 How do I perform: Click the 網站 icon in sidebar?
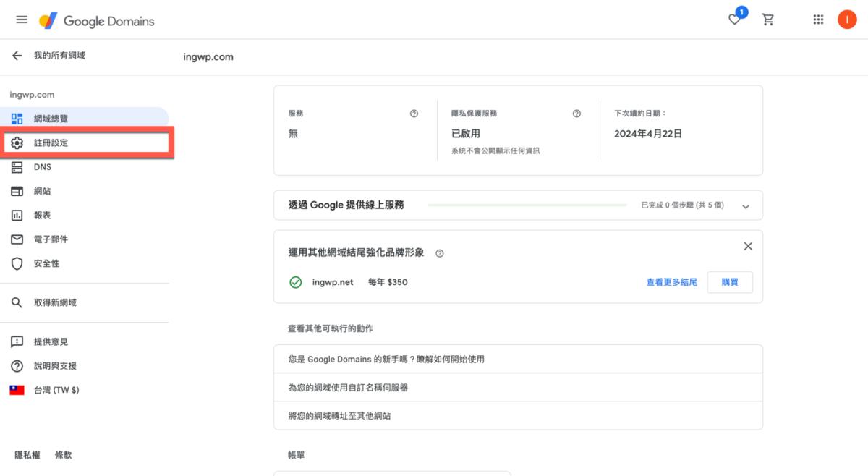17,191
